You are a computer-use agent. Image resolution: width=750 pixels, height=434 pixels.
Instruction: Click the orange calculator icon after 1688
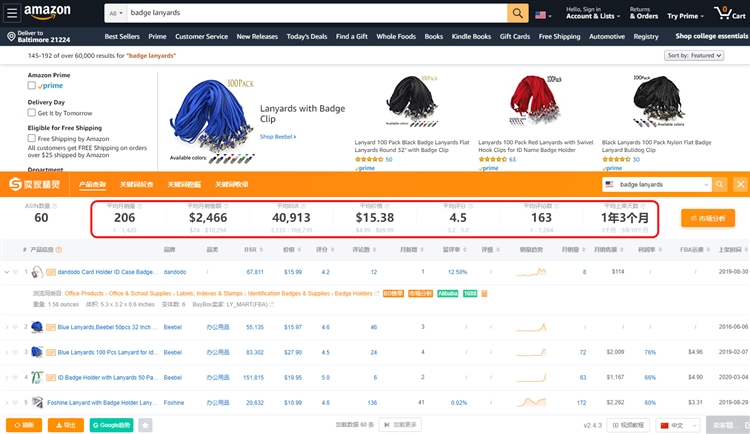484,293
